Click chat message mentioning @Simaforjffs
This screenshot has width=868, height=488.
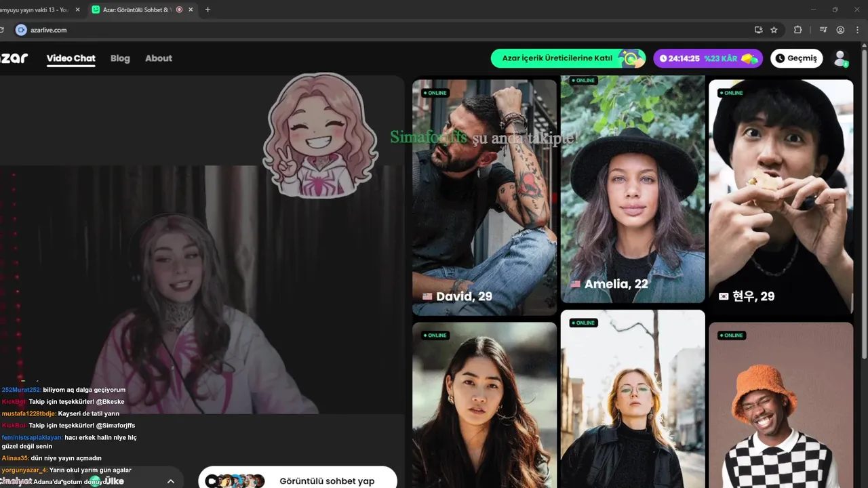(x=68, y=426)
